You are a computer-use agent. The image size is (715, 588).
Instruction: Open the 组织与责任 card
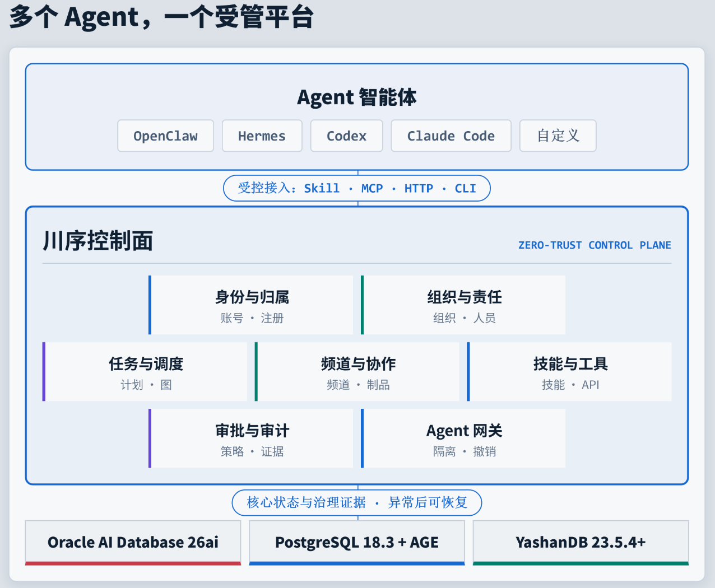click(463, 305)
